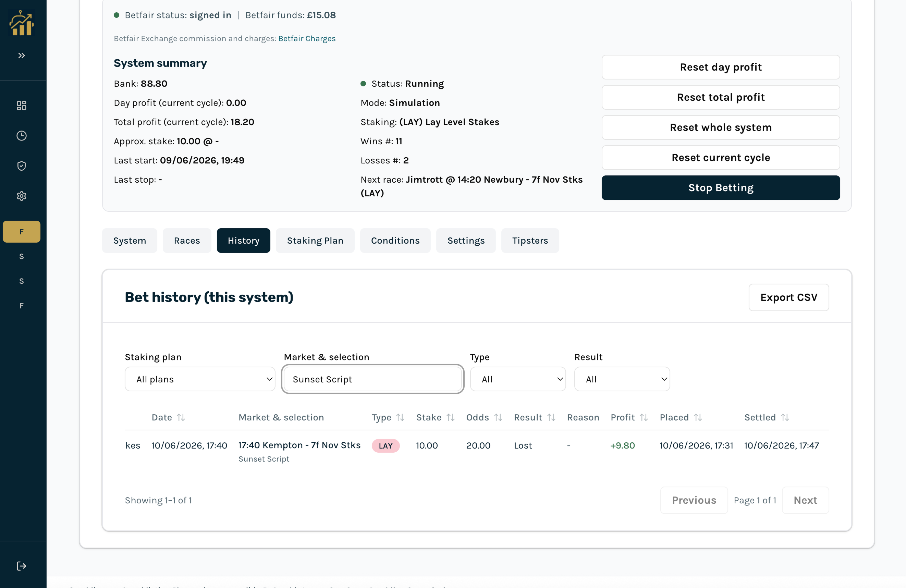Sort table by Odds column arrows
This screenshot has width=906, height=588.
pos(498,417)
